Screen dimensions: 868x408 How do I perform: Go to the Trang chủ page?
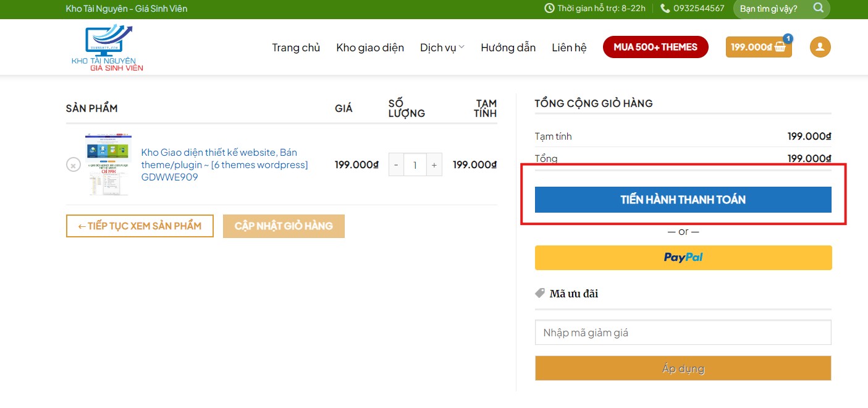click(x=296, y=48)
